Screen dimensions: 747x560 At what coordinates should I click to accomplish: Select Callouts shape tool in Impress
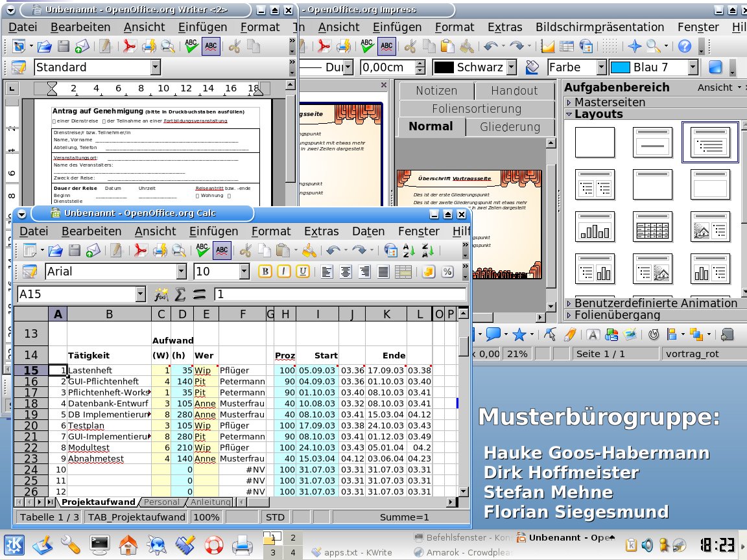click(x=493, y=334)
